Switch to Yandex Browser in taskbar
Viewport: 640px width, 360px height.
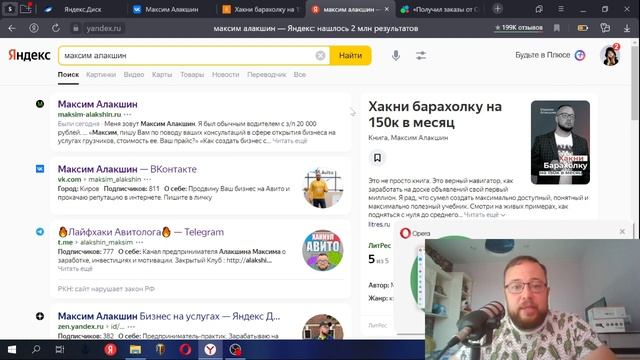pyautogui.click(x=210, y=350)
